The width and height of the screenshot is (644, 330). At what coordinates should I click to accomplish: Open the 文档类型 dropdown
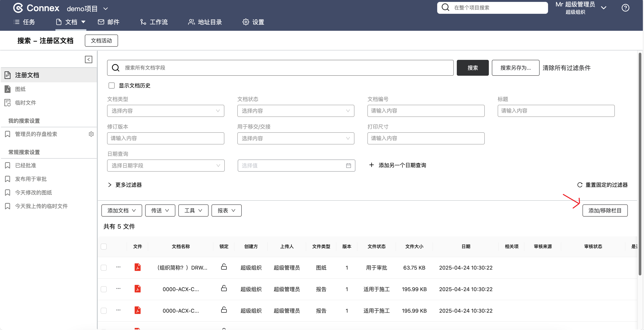coord(166,111)
